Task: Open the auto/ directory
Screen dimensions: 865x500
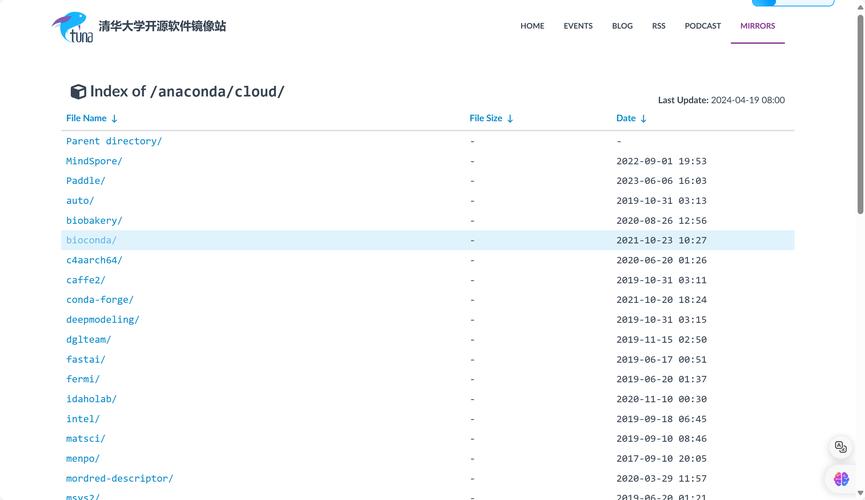Action: [80, 201]
